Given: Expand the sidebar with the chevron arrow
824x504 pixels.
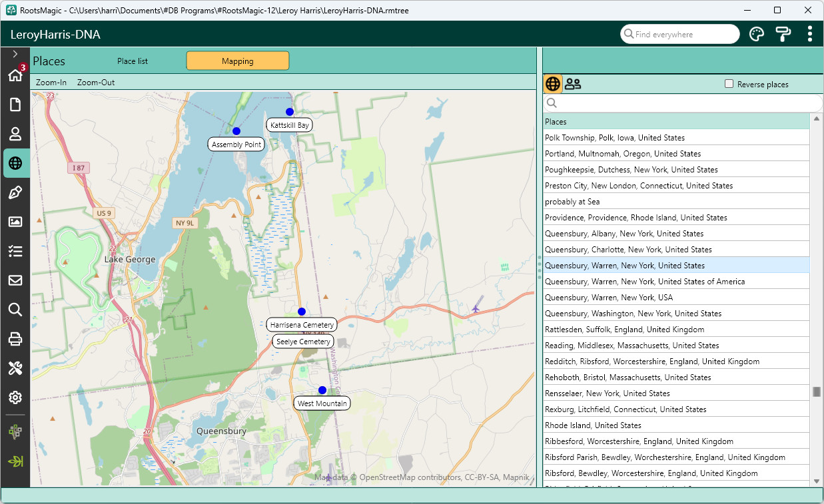Looking at the screenshot, I should click(x=15, y=54).
